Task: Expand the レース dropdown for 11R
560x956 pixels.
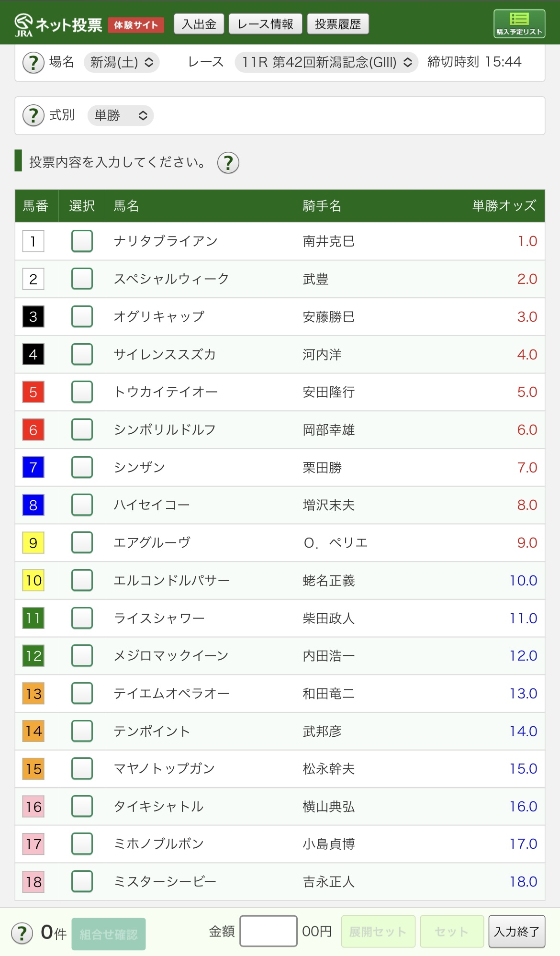Action: pos(326,62)
